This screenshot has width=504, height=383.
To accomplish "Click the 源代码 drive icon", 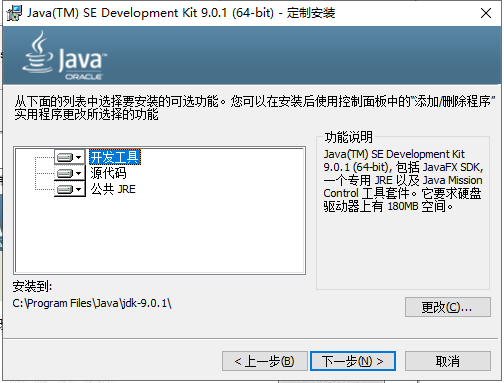I will (65, 173).
